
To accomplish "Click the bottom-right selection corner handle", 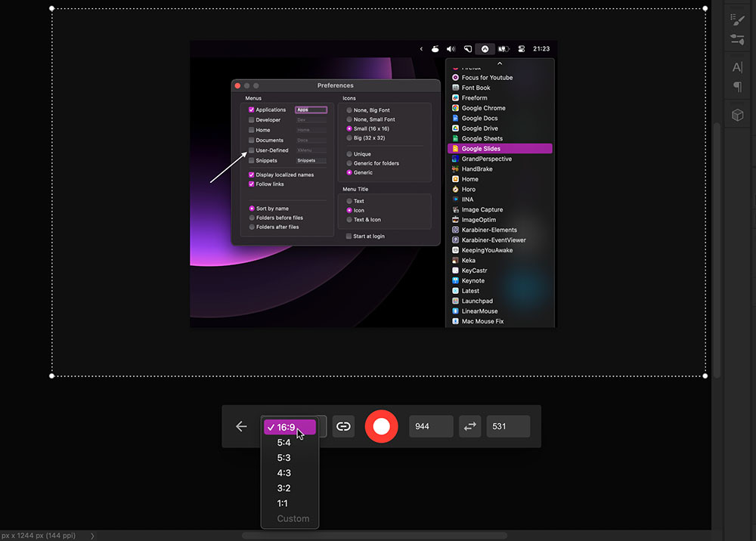I will point(705,376).
